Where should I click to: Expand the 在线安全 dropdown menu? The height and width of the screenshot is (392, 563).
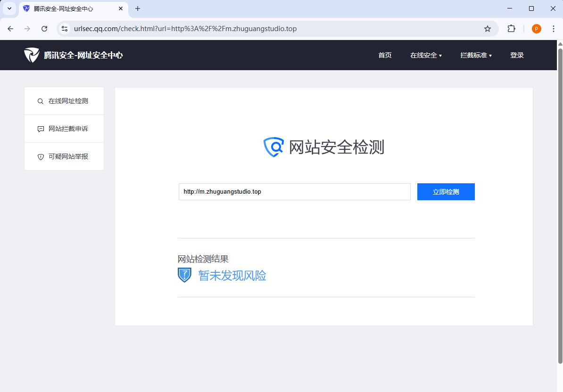[x=426, y=55]
